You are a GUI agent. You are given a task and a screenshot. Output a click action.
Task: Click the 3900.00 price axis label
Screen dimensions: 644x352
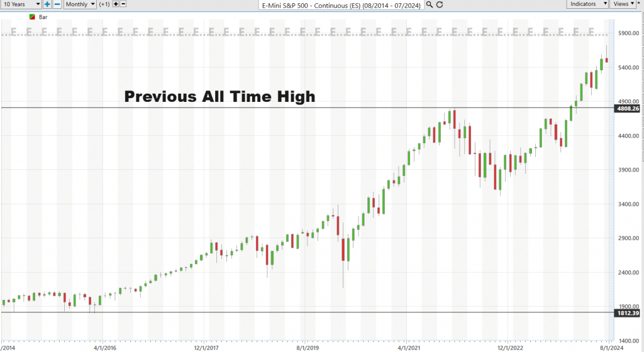pos(628,170)
